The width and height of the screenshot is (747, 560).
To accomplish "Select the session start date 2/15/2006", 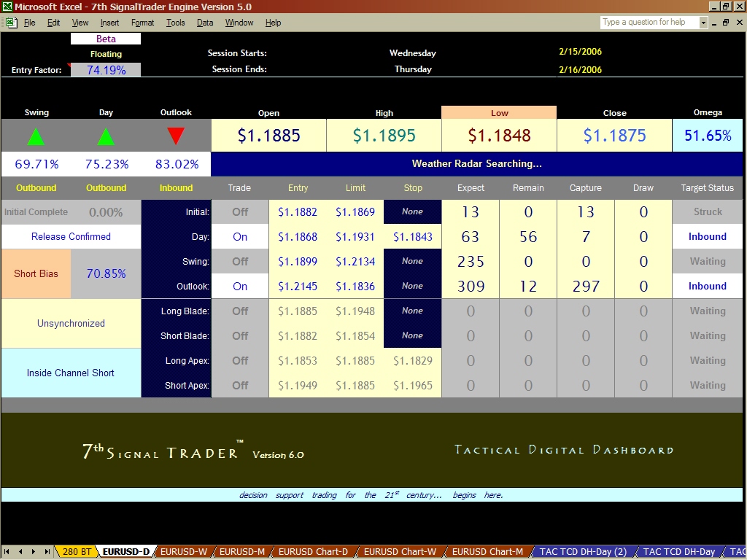I will 580,52.
